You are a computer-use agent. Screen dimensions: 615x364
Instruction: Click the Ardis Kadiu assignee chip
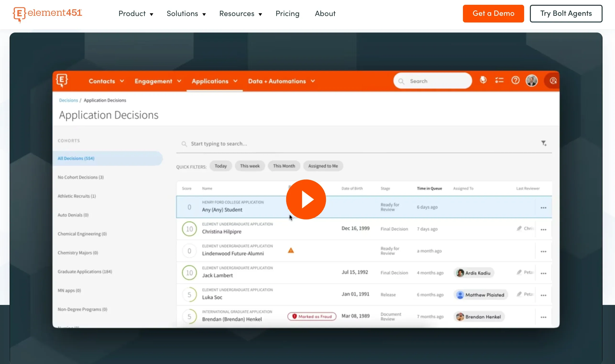point(473,273)
